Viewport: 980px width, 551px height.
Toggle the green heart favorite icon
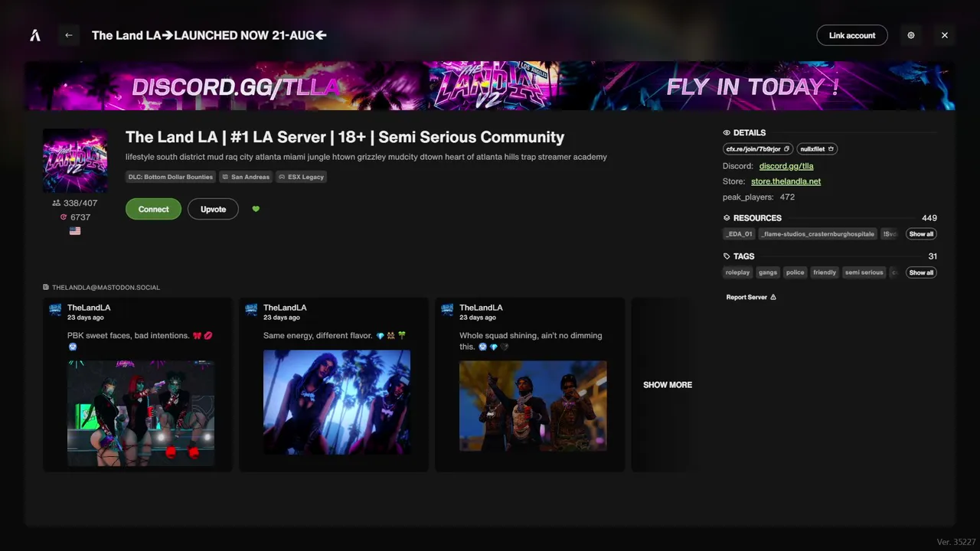point(256,209)
